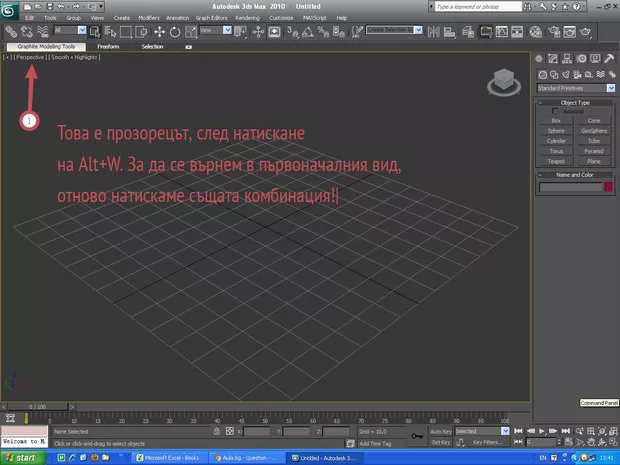Image resolution: width=620 pixels, height=465 pixels.
Task: Switch to the Freeform ribbon tab
Action: (x=109, y=46)
